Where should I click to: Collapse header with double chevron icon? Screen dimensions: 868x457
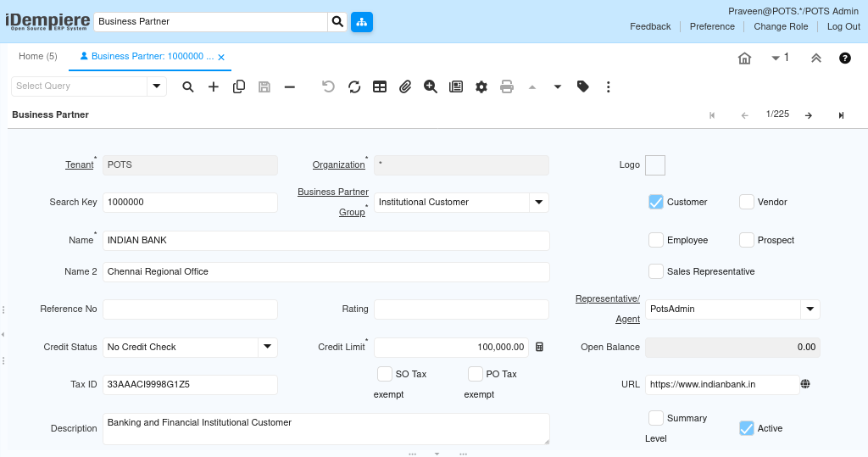point(816,59)
